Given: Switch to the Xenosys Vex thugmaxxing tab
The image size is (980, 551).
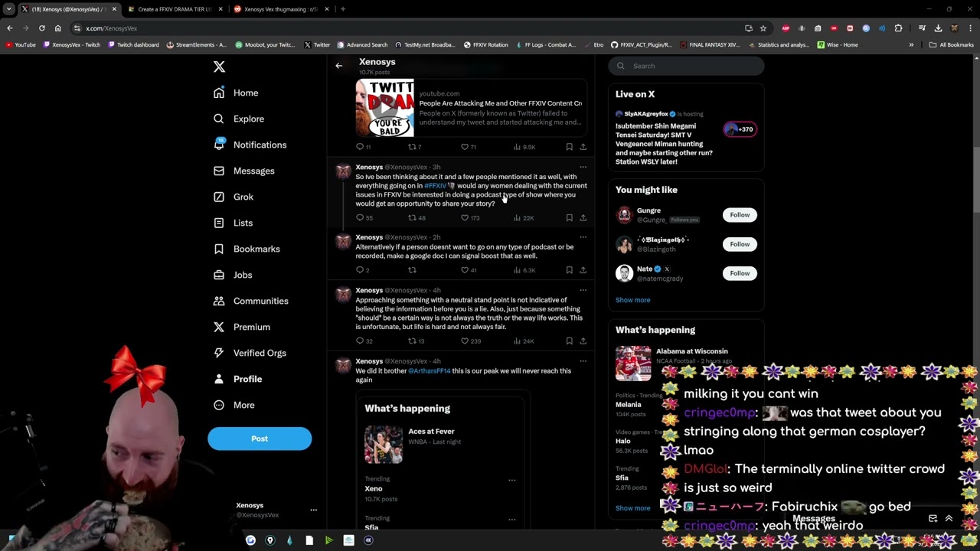Looking at the screenshot, I should (280, 9).
